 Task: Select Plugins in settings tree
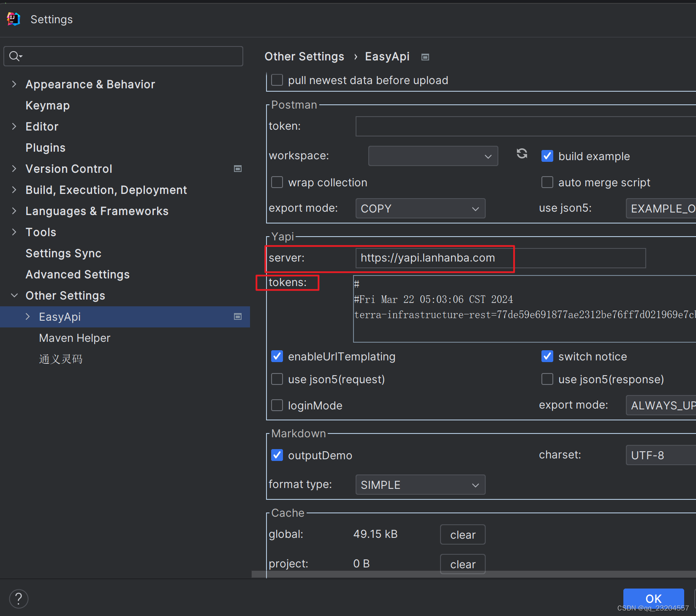click(x=45, y=147)
